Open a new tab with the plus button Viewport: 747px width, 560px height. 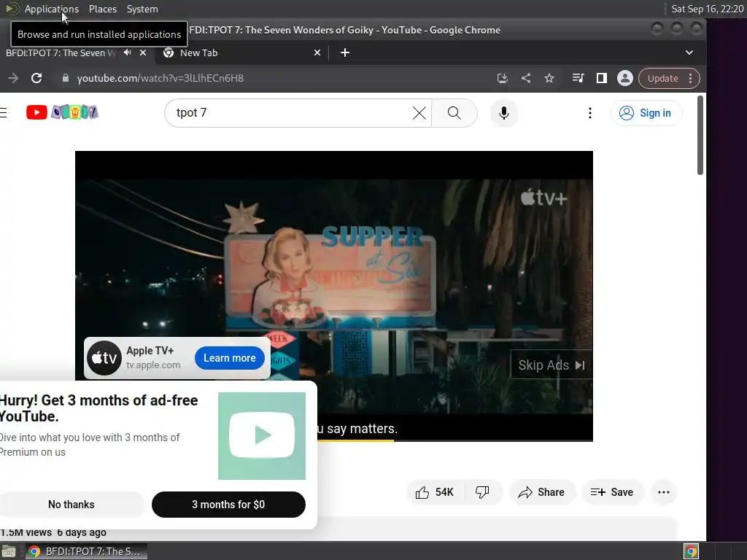(345, 52)
